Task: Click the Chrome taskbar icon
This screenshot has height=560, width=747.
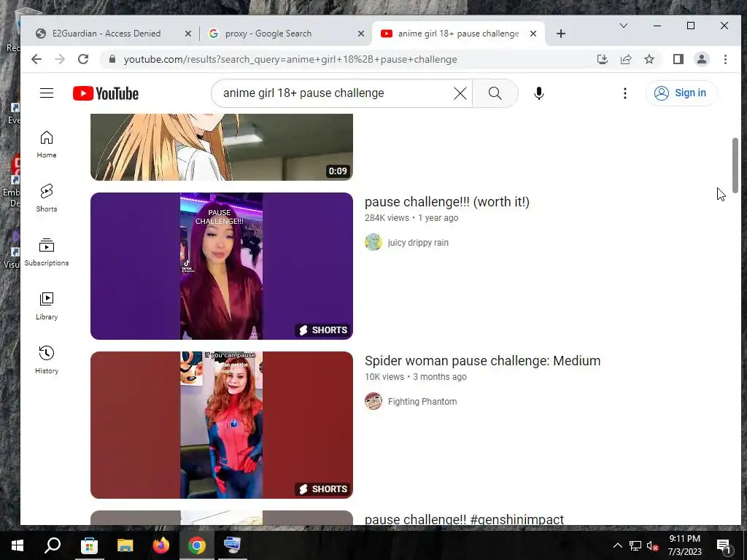Action: 196,545
